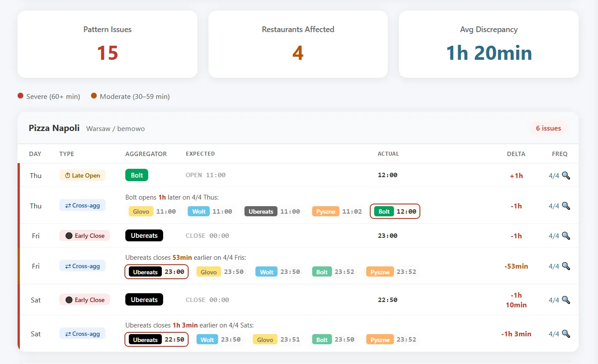The image size is (598, 364).
Task: Click the 6 issues badge
Action: click(x=548, y=128)
